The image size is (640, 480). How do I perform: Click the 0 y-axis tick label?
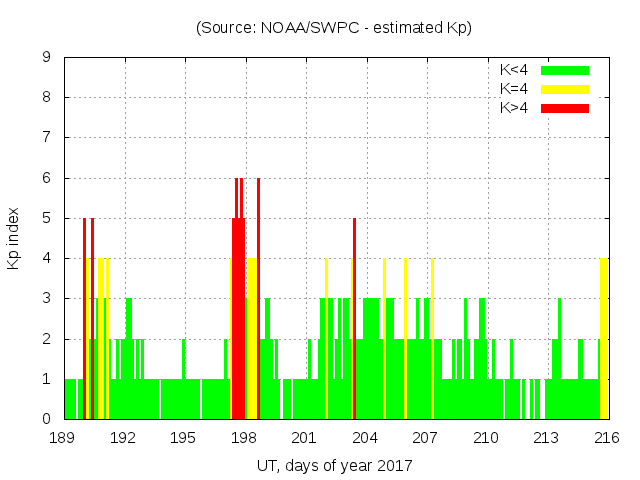click(x=47, y=419)
